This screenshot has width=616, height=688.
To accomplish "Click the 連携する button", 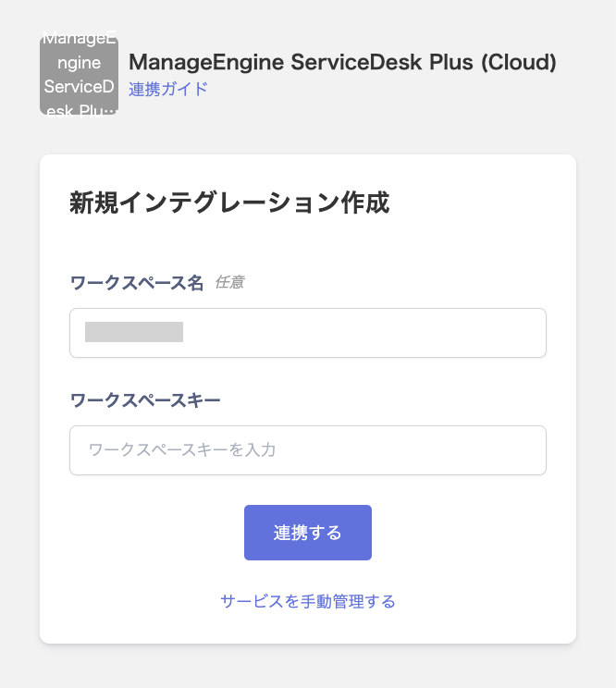I will point(308,533).
